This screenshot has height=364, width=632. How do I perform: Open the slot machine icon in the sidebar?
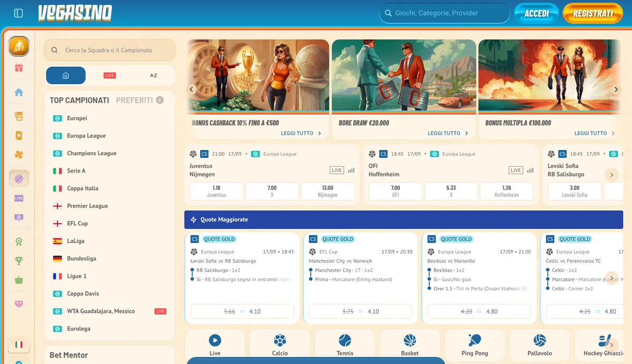(19, 116)
